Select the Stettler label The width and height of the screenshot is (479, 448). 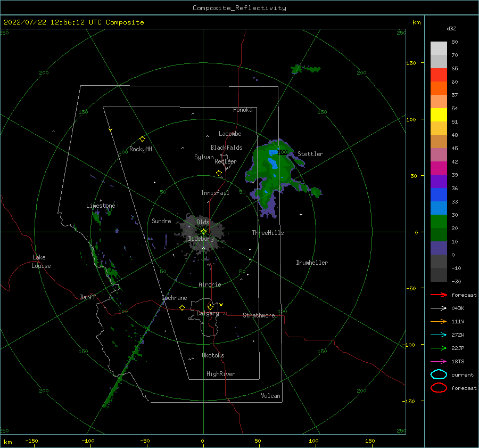[310, 154]
